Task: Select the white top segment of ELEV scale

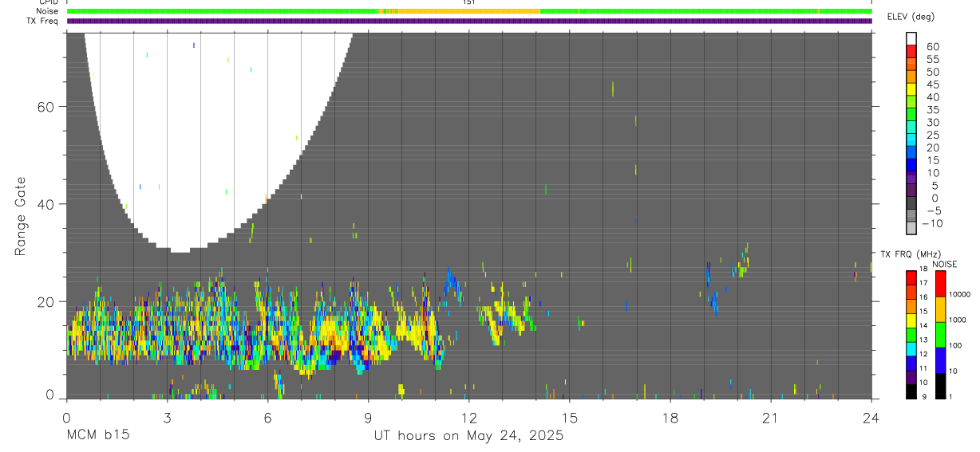Action: (x=911, y=38)
